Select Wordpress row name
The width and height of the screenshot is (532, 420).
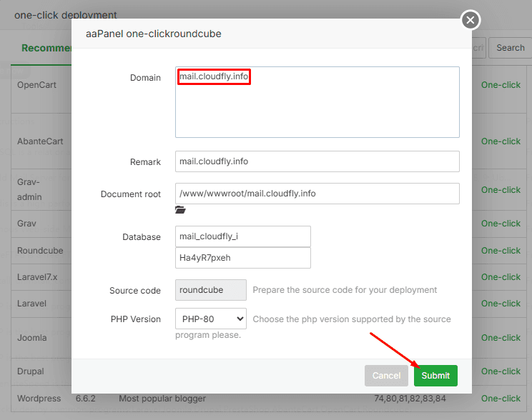pyautogui.click(x=39, y=399)
